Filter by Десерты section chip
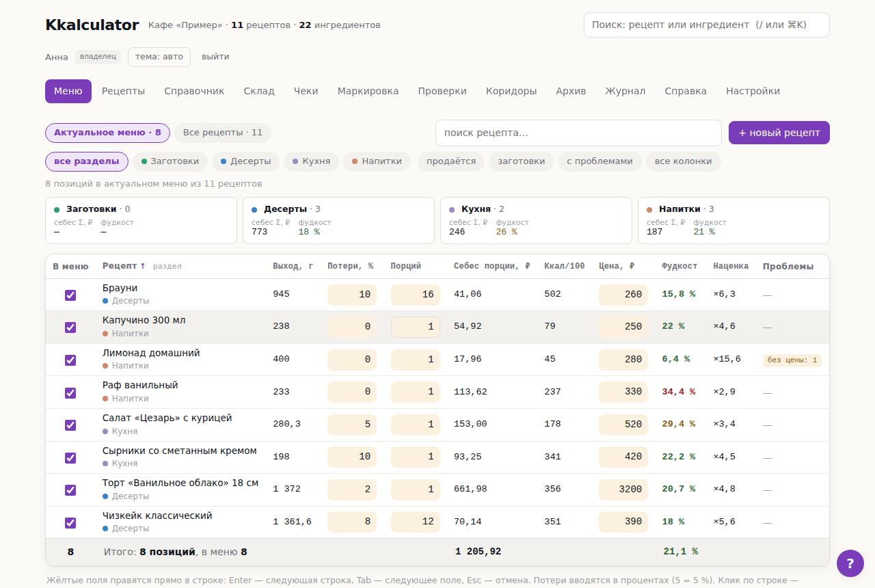The height and width of the screenshot is (588, 875). 245,161
